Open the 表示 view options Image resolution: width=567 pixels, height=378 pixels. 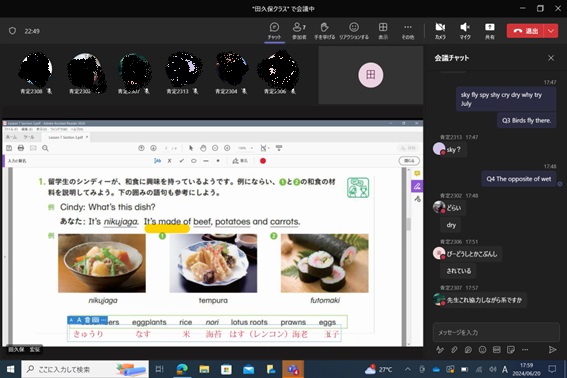tap(383, 31)
